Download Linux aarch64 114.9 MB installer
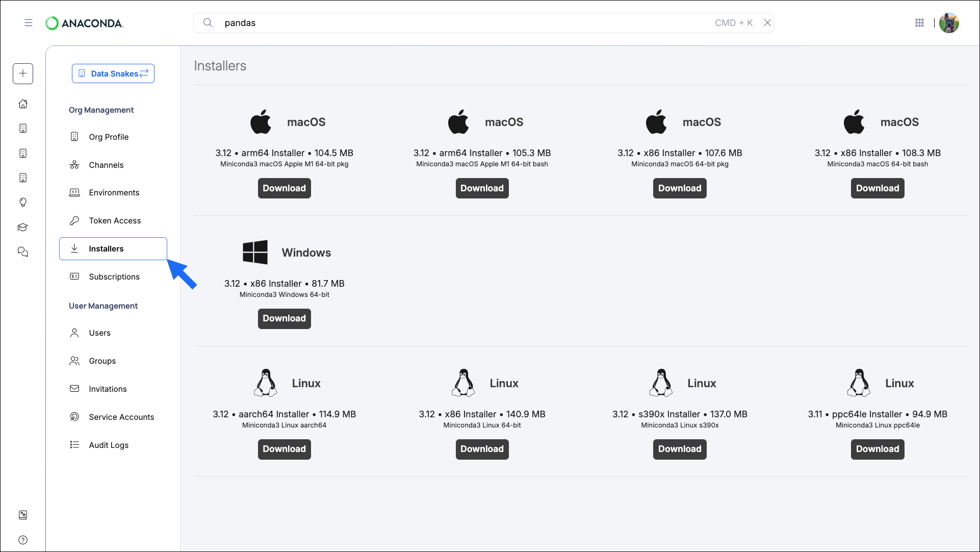 [284, 449]
